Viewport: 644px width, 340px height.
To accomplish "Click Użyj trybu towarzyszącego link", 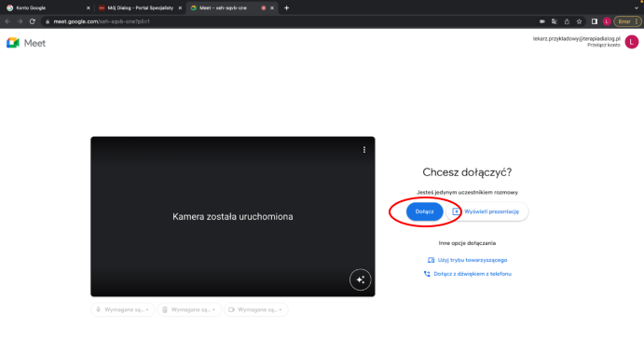I will (x=467, y=260).
